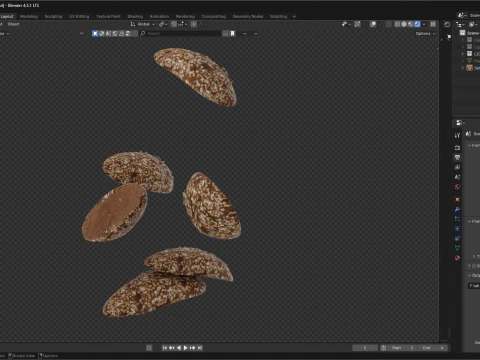Open the Geometry Nodes workspace tab
The width and height of the screenshot is (480, 360).
coord(248,16)
